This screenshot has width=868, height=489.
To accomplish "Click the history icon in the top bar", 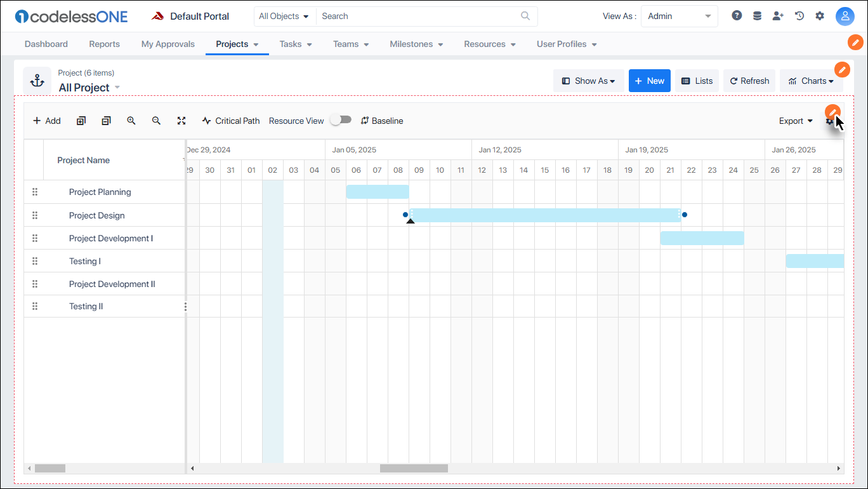I will (799, 15).
